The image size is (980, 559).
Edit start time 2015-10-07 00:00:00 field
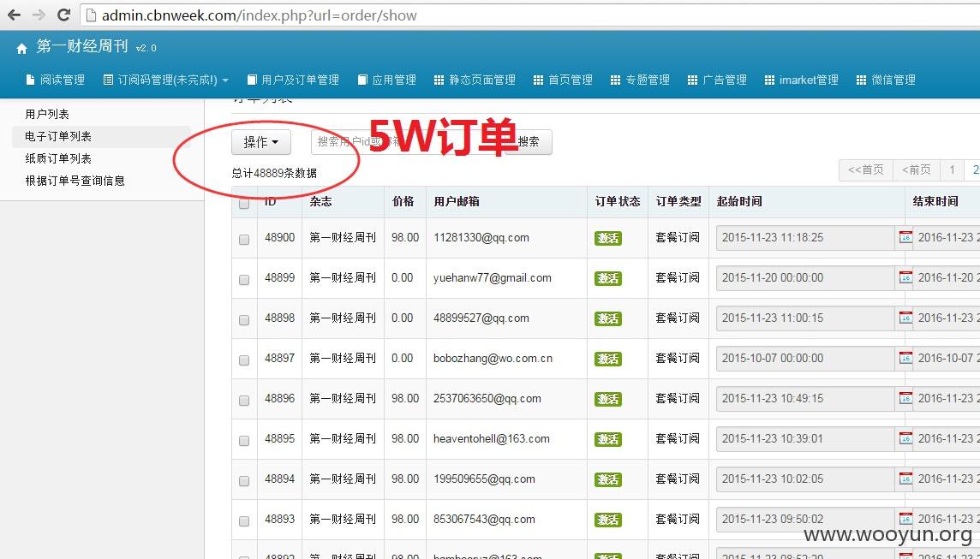pos(806,359)
